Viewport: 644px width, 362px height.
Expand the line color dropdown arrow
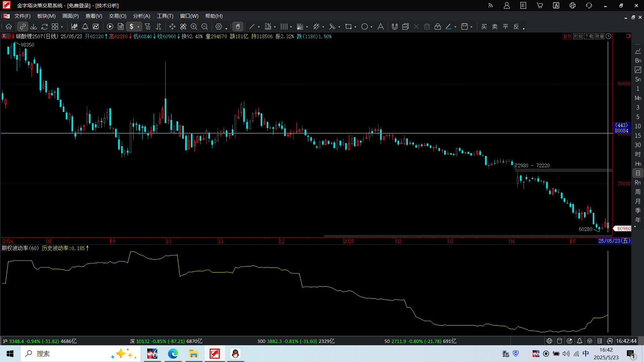(x=455, y=27)
